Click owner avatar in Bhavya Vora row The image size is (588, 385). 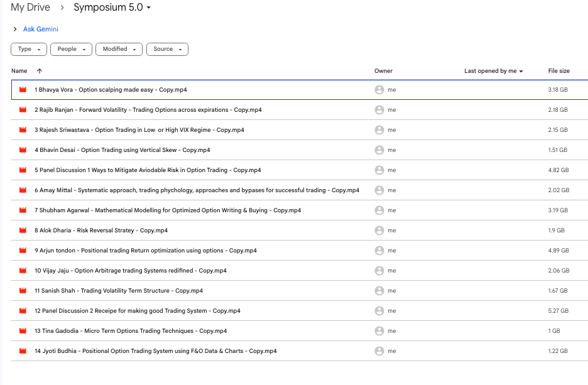point(379,90)
